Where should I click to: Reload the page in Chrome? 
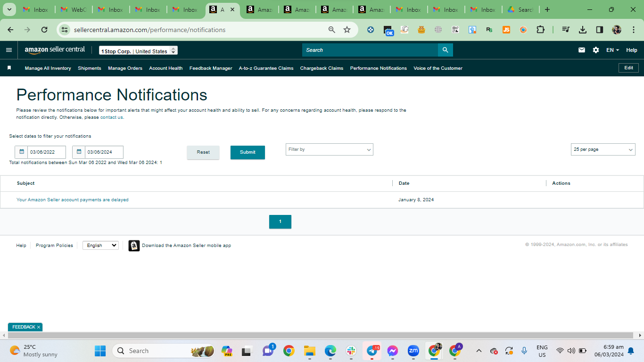click(x=44, y=30)
